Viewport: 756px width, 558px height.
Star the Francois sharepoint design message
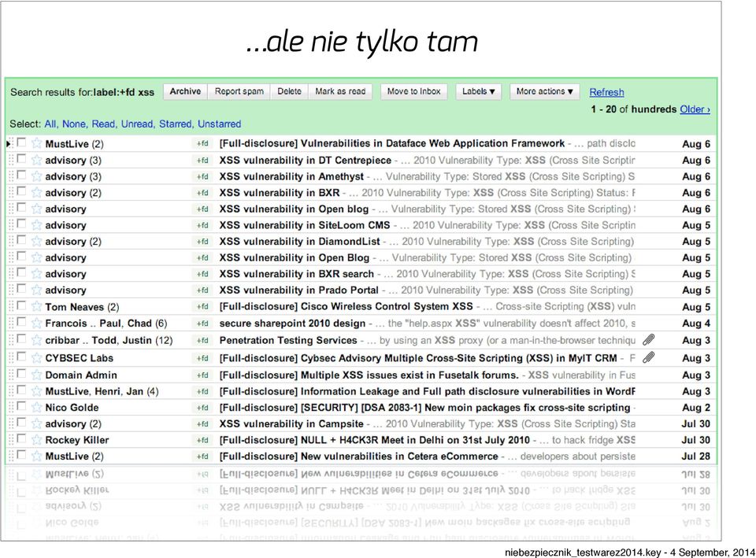37,323
